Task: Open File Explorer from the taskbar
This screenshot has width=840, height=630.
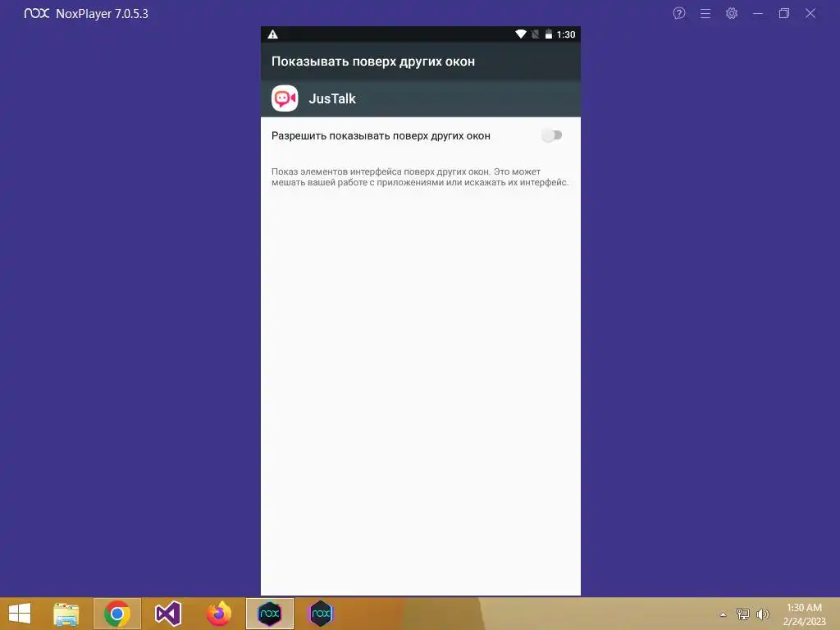Action: click(66, 614)
